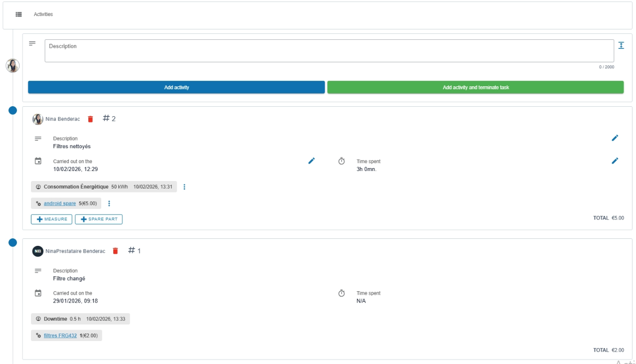Screen dimensions: 636x364
Task: Type in the Description text field
Action: (329, 51)
